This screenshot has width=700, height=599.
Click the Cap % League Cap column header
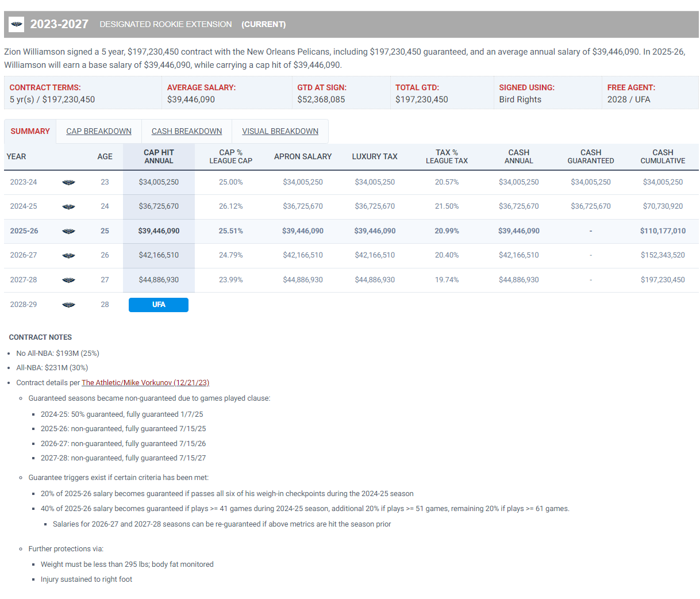[x=230, y=156]
